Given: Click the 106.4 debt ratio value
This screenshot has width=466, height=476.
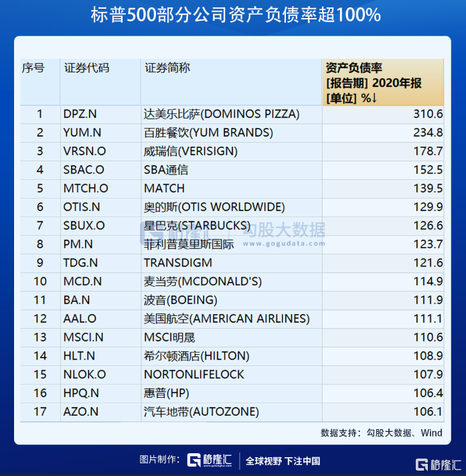Looking at the screenshot, I should click(428, 394).
